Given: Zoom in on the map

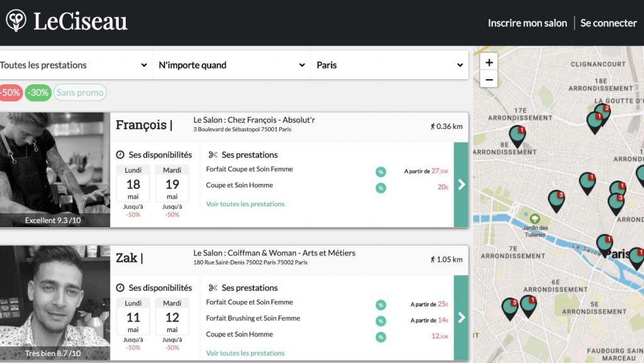Looking at the screenshot, I should 489,62.
